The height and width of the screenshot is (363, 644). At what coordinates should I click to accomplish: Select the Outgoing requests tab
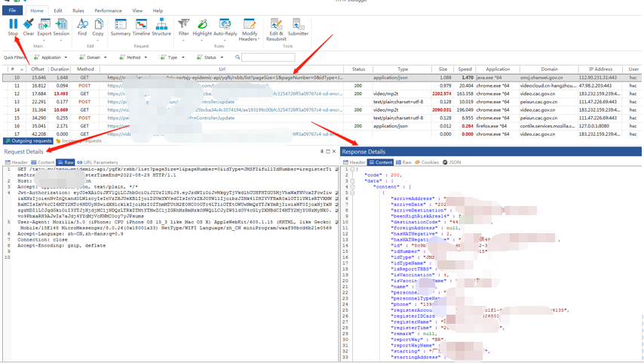tap(29, 141)
